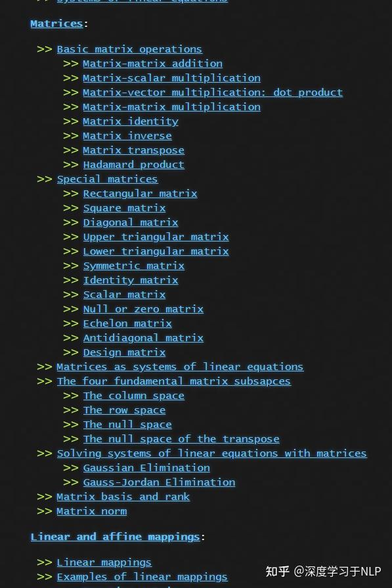Open Basic matrix operations link
Viewport: 392px width, 588px height.
tap(129, 49)
